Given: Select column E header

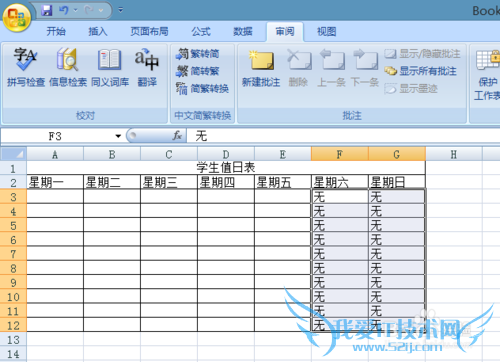Looking at the screenshot, I should pos(283,154).
